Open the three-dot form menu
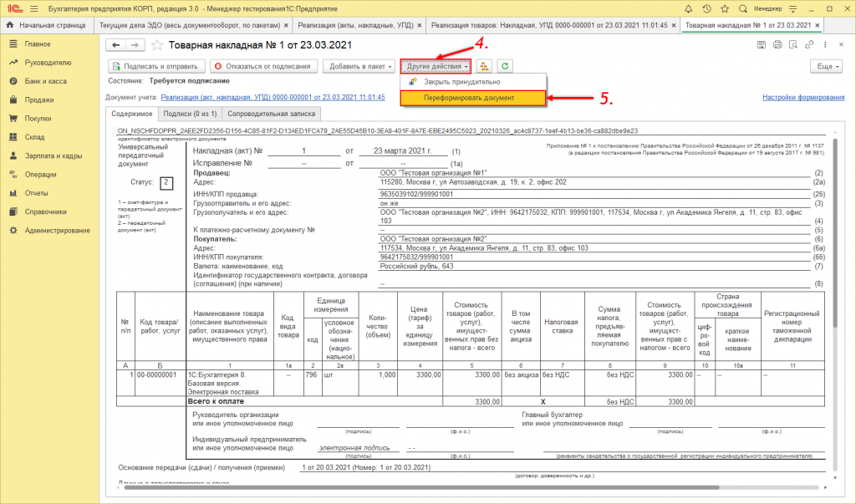This screenshot has height=504, width=856. tap(825, 45)
